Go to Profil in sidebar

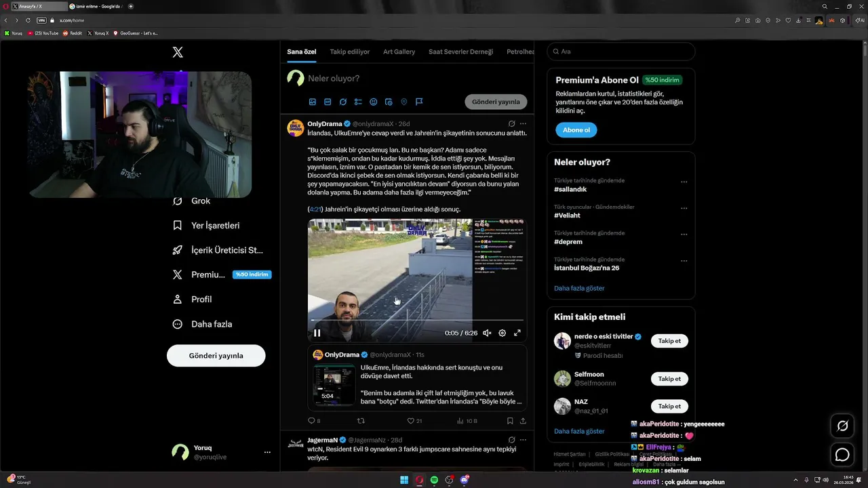(193, 299)
